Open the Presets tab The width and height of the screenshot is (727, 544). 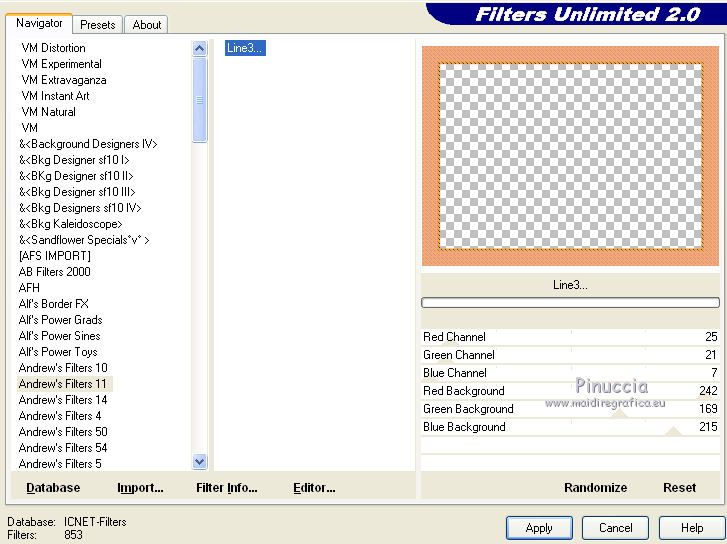point(97,25)
